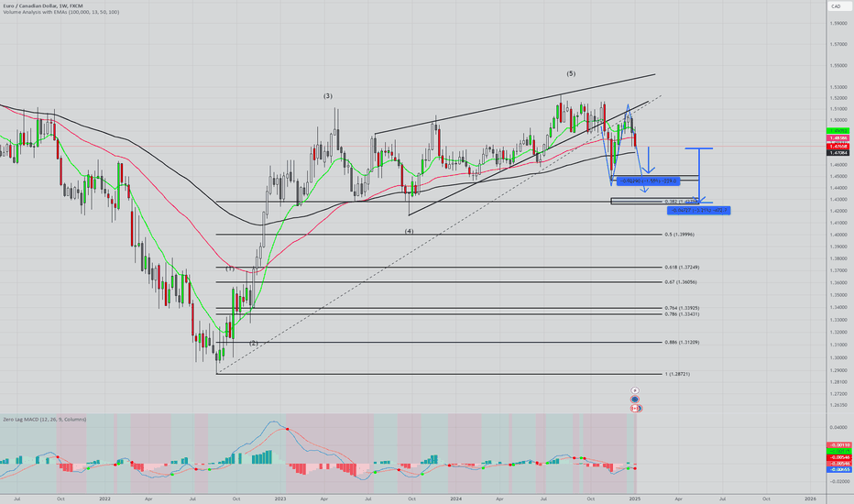Select the upper blue price range measurement label
Viewport: 854px width, 504px height.
pos(648,181)
